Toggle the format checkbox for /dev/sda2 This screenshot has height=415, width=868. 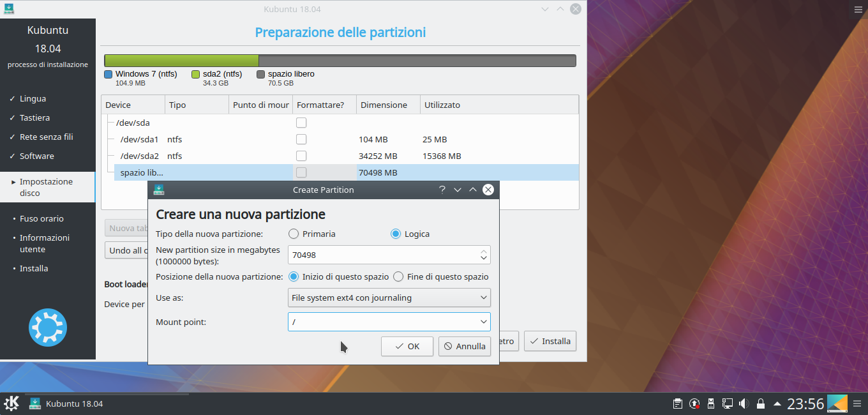coord(301,156)
